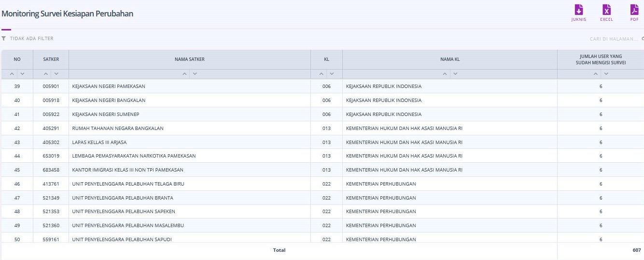The height and width of the screenshot is (260, 644).
Task: Click satker code 405291
Action: [x=51, y=128]
